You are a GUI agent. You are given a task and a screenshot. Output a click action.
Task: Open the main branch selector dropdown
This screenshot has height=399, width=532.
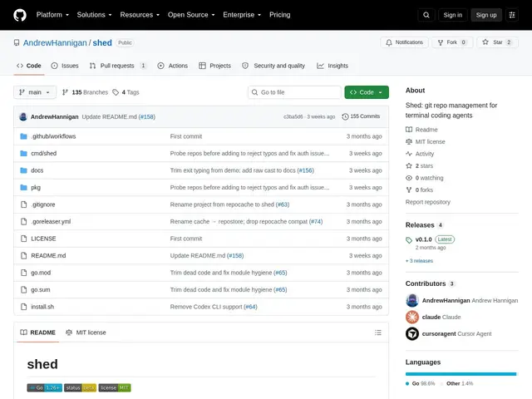[x=35, y=92]
